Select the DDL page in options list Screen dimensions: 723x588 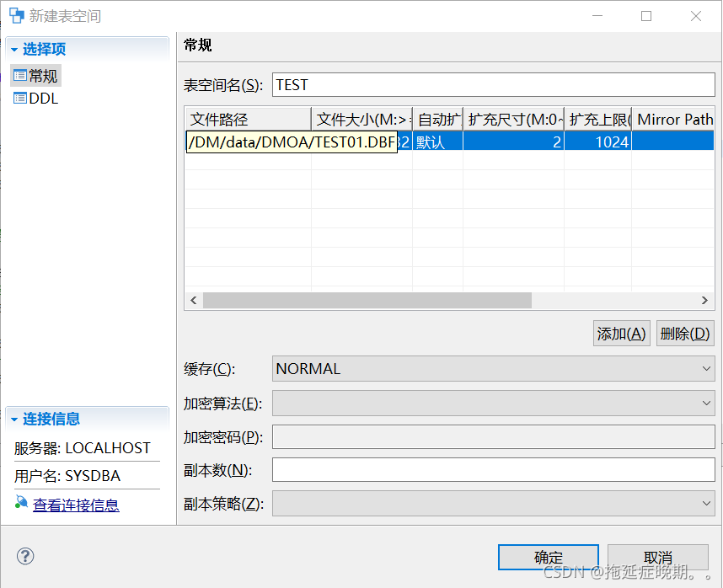coord(36,99)
